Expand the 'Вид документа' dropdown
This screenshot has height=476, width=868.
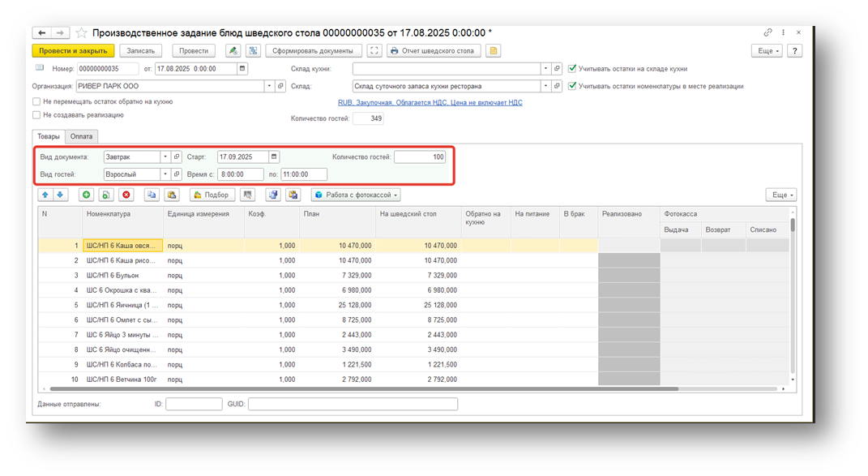[x=165, y=157]
